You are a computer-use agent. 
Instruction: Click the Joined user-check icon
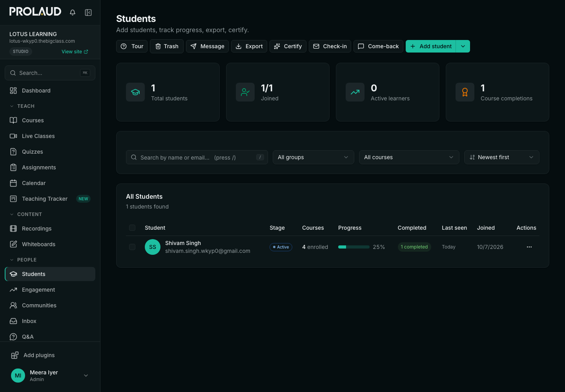pos(245,92)
